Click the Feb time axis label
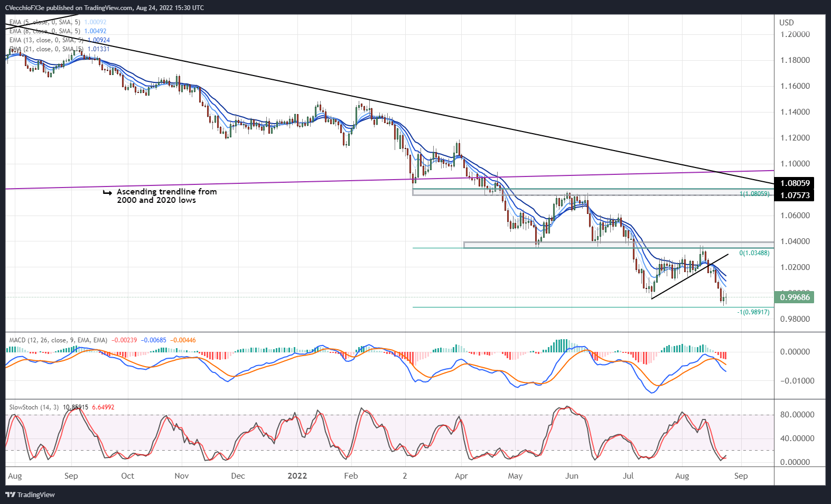This screenshot has width=831, height=504. pos(351,476)
